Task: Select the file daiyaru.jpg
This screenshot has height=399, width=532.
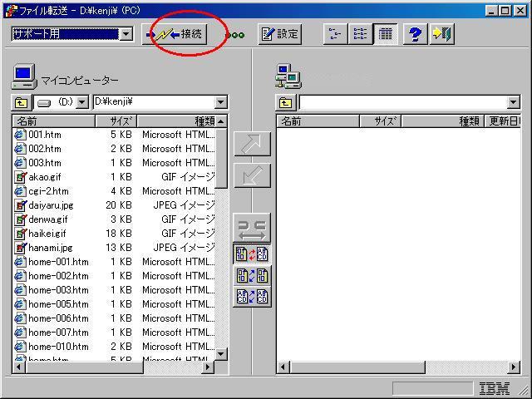Action: tap(50, 205)
